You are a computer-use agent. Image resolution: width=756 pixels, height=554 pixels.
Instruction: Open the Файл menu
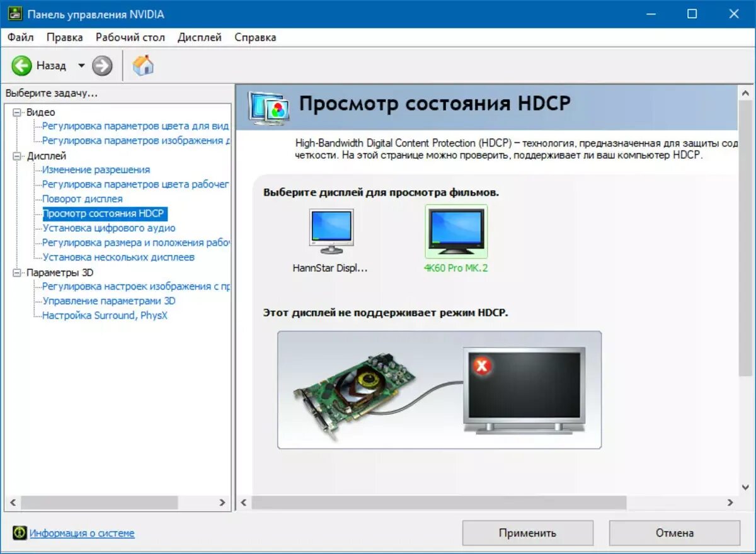pos(21,37)
